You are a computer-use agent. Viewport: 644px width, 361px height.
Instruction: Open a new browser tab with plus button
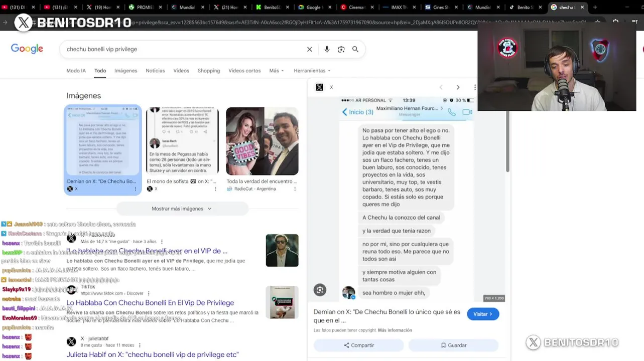[x=595, y=8]
